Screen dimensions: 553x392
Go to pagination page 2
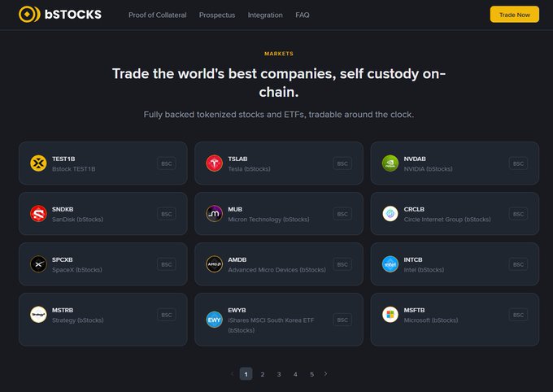[x=263, y=374]
